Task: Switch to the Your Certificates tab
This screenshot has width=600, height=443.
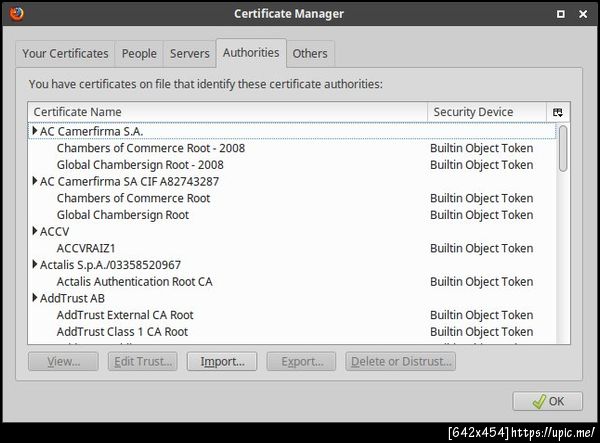Action: (x=65, y=53)
